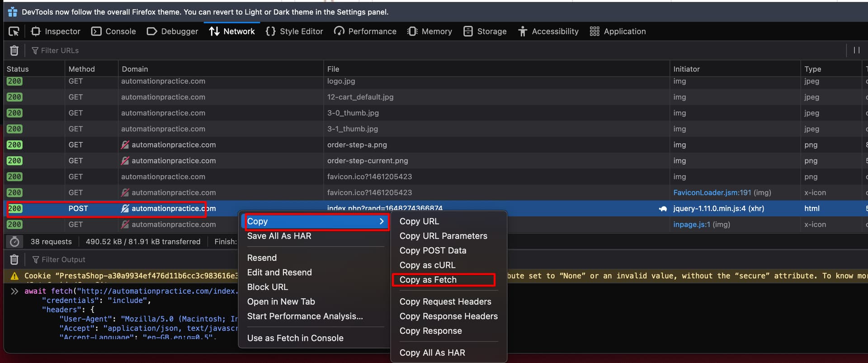Click the "38 requests" status bar entry

(51, 242)
